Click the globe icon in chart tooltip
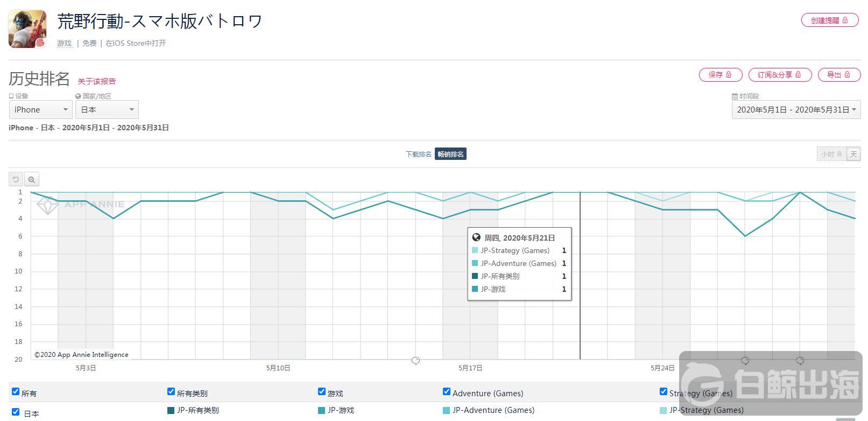The image size is (868, 421). (x=476, y=237)
